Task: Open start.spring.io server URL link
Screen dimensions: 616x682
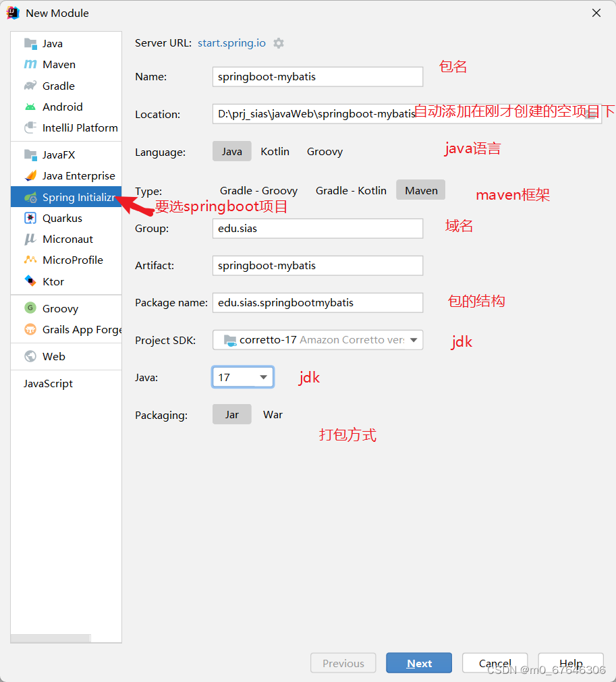Action: (x=231, y=43)
